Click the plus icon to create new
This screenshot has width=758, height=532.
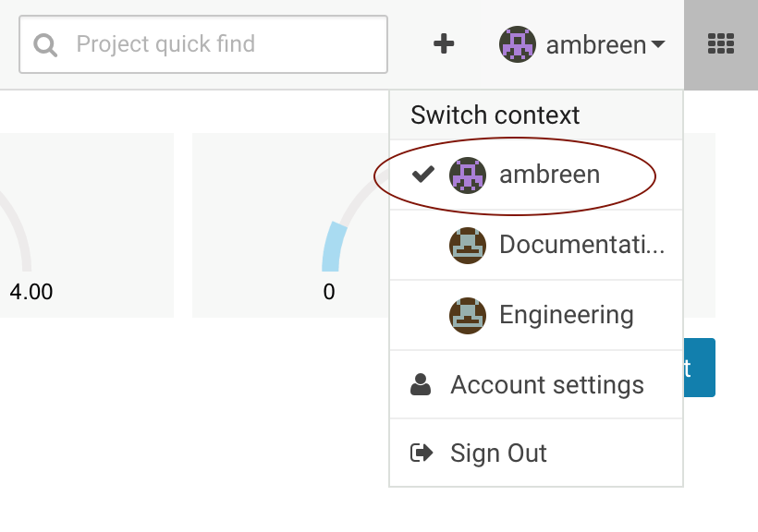tap(444, 43)
